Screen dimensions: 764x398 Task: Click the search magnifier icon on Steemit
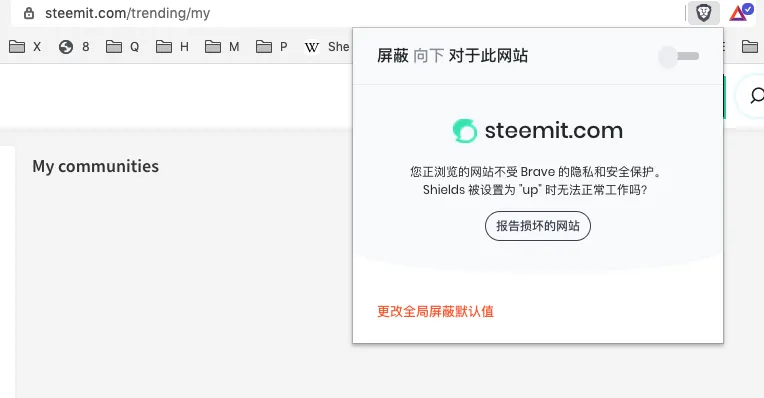(x=756, y=95)
